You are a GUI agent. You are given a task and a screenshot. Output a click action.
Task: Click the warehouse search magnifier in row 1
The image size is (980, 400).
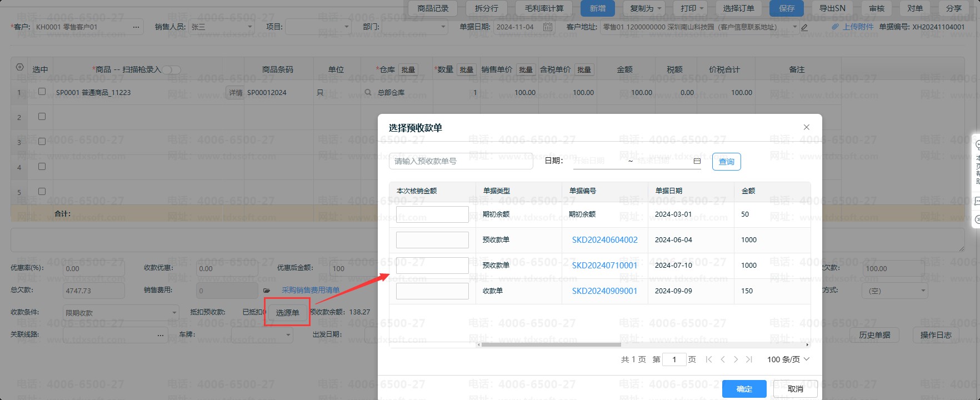368,92
